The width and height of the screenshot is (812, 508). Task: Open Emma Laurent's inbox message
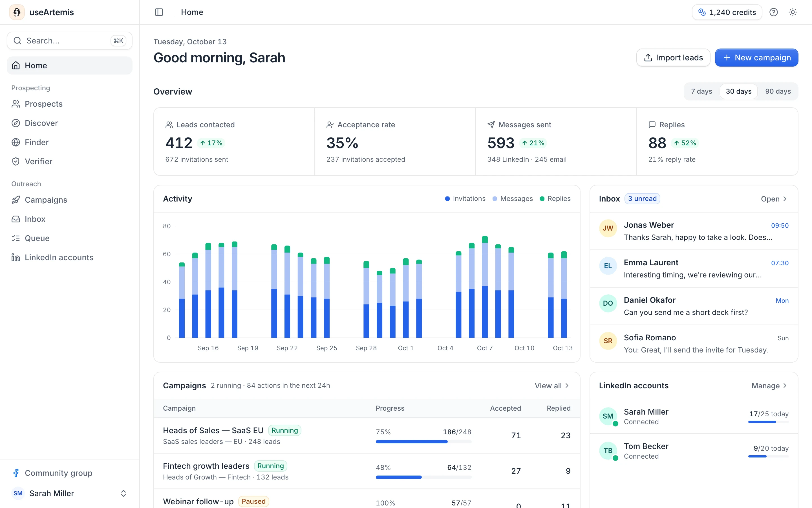694,268
